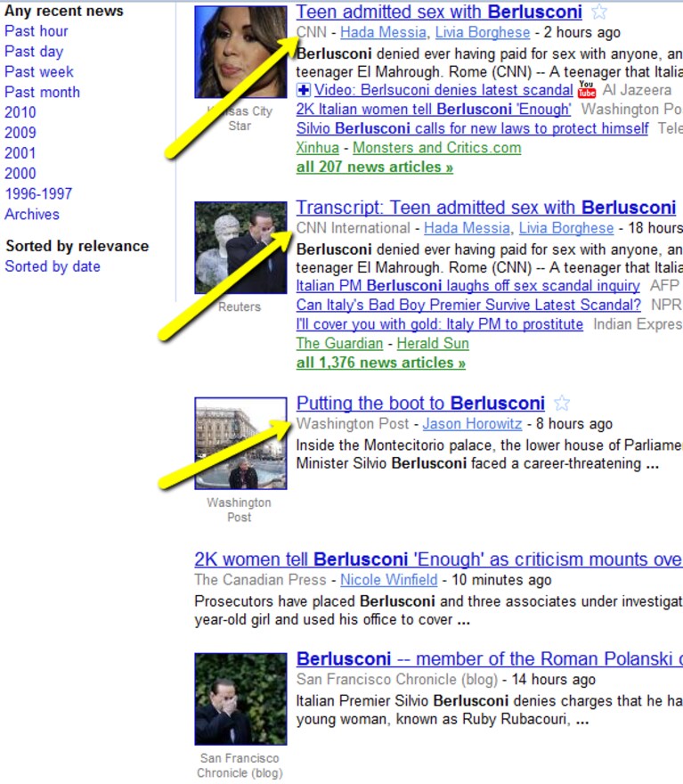Click '8 hours ago' timestamp
The image size is (683, 784).
click(574, 424)
